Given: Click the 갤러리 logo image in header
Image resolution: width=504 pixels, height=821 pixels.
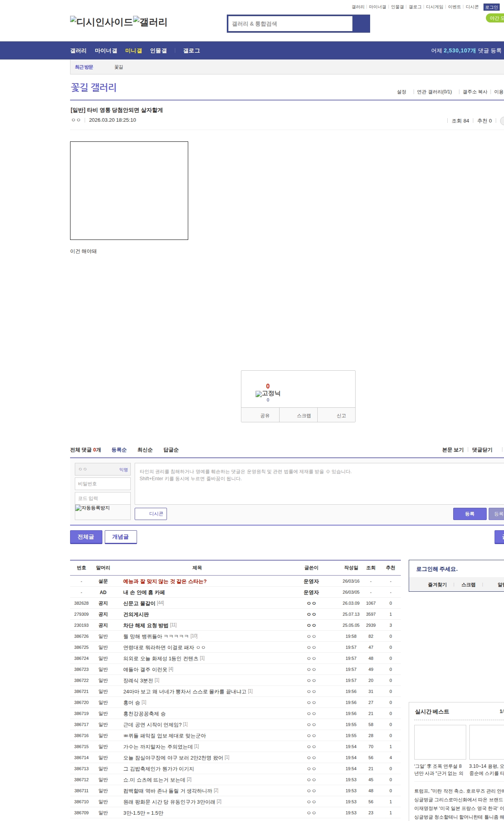Looking at the screenshot, I should tap(150, 22).
